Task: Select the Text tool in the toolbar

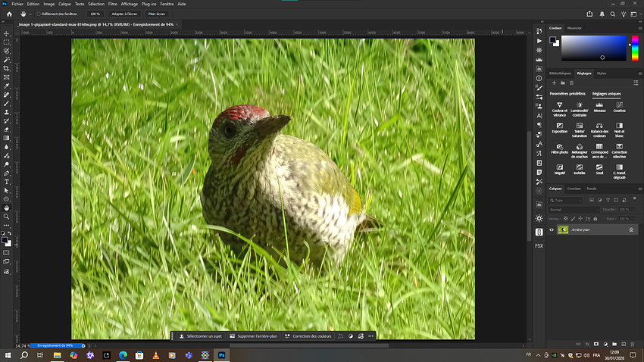Action: 7,182
